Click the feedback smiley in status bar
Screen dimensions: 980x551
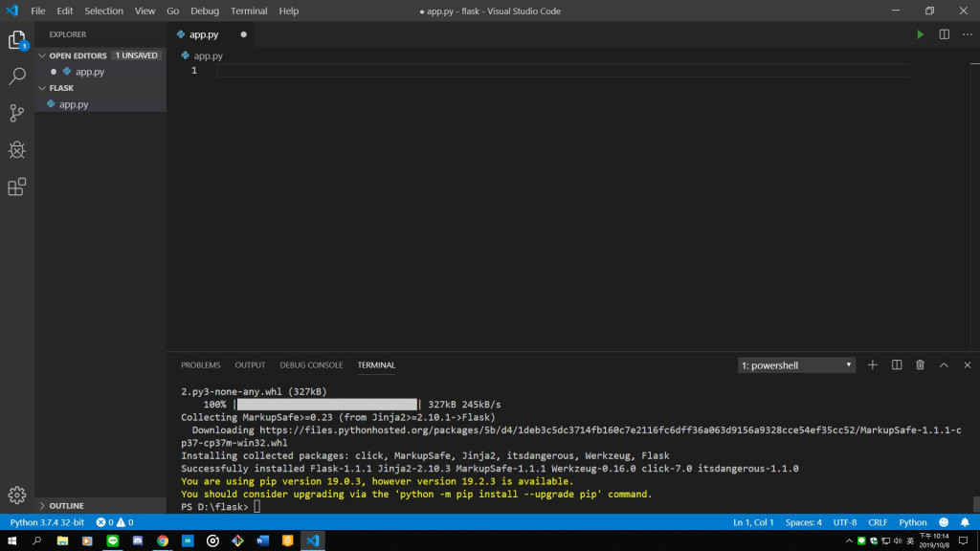tap(944, 522)
